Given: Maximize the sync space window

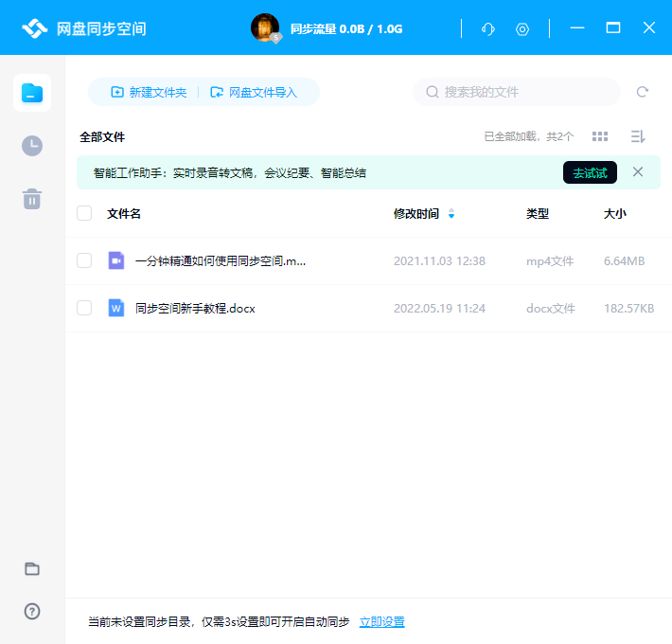Looking at the screenshot, I should (x=613, y=27).
